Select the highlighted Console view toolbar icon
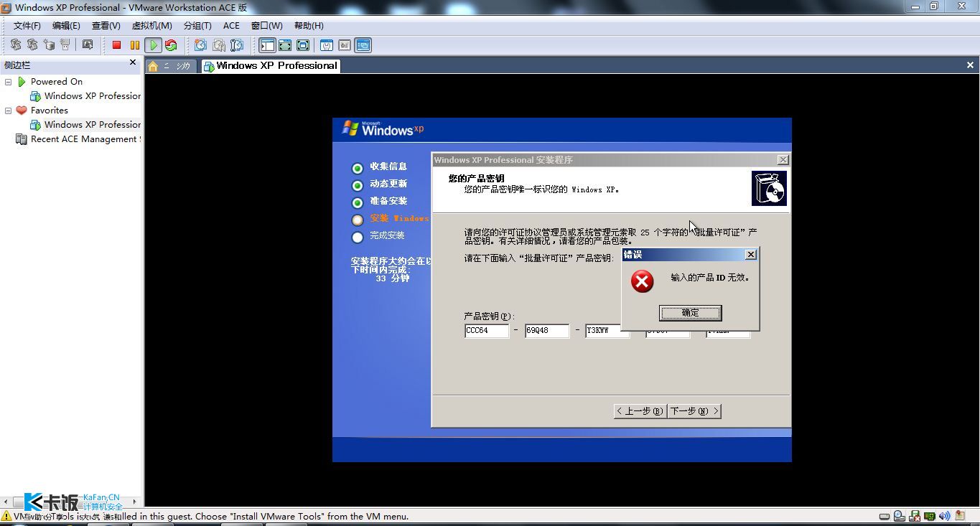Viewport: 980px width, 526px height. click(363, 45)
